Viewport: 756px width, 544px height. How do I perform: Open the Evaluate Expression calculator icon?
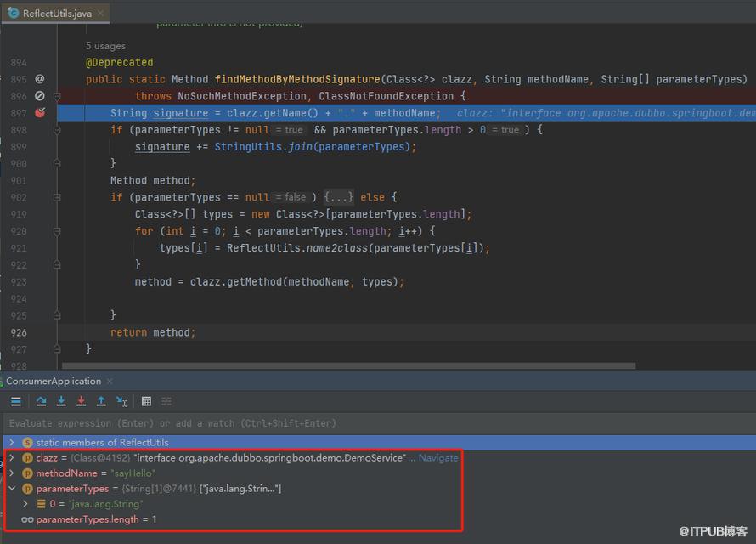[147, 401]
